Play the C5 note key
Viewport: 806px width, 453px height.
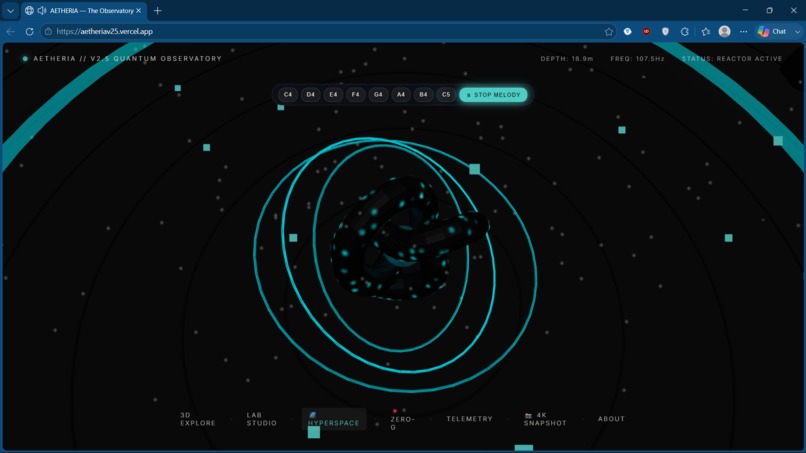click(446, 95)
